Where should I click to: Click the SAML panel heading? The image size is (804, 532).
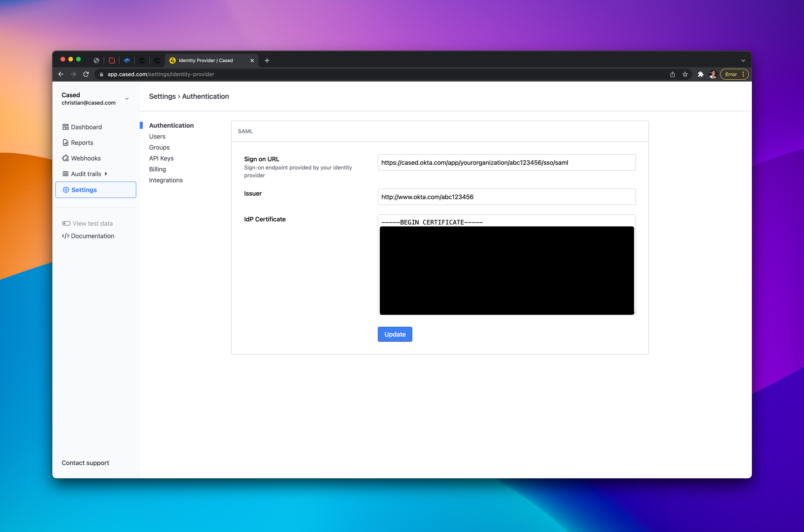[245, 131]
